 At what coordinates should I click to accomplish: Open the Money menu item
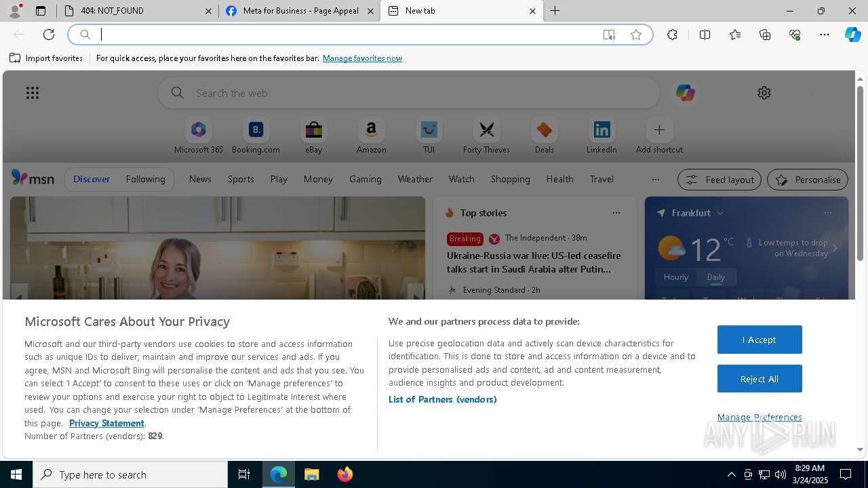[318, 179]
